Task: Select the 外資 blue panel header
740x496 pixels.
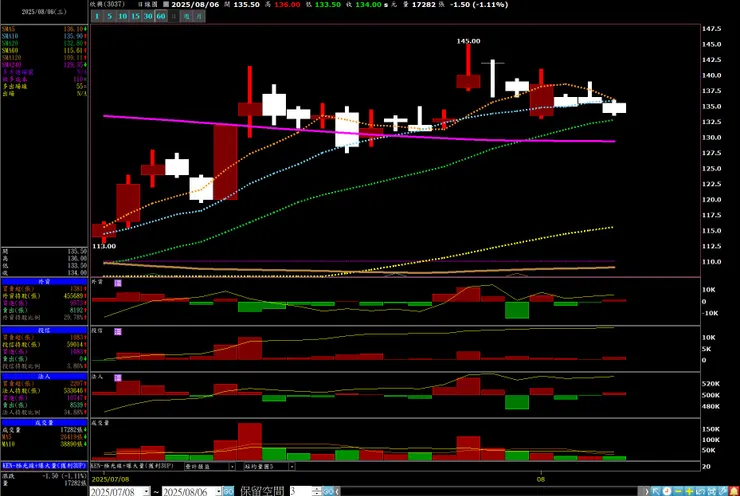Action: [x=44, y=281]
